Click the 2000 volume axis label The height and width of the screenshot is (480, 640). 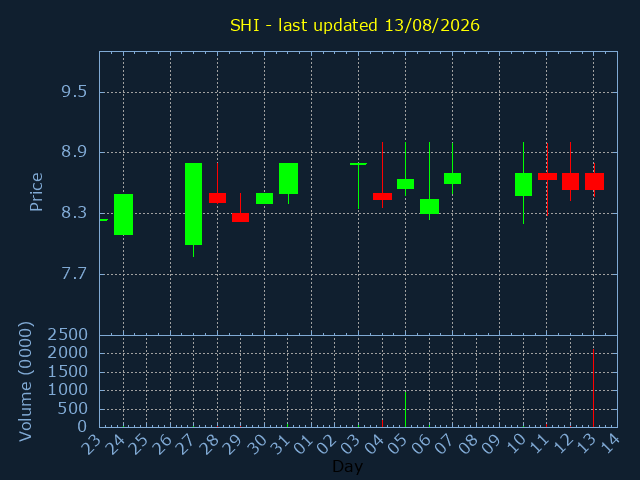(x=68, y=353)
